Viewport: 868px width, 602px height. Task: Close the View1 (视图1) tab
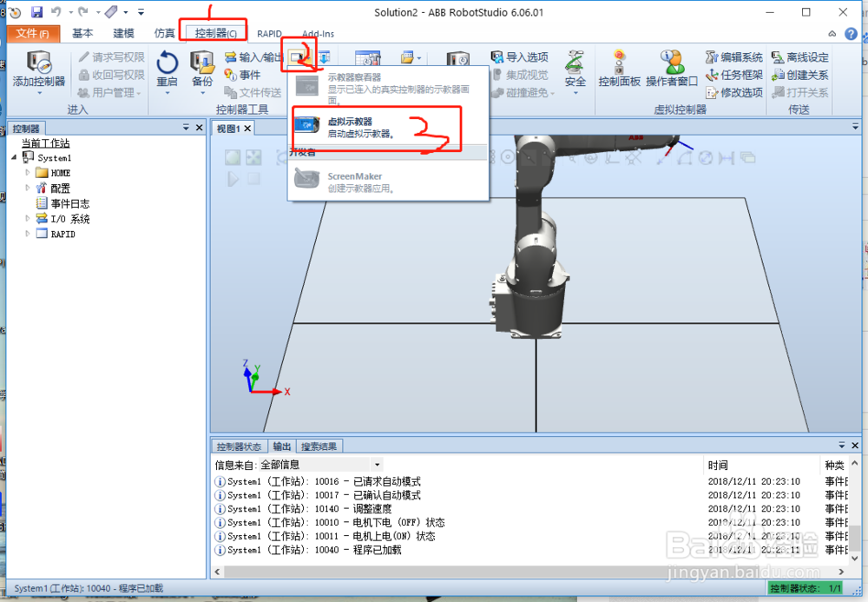coord(247,129)
